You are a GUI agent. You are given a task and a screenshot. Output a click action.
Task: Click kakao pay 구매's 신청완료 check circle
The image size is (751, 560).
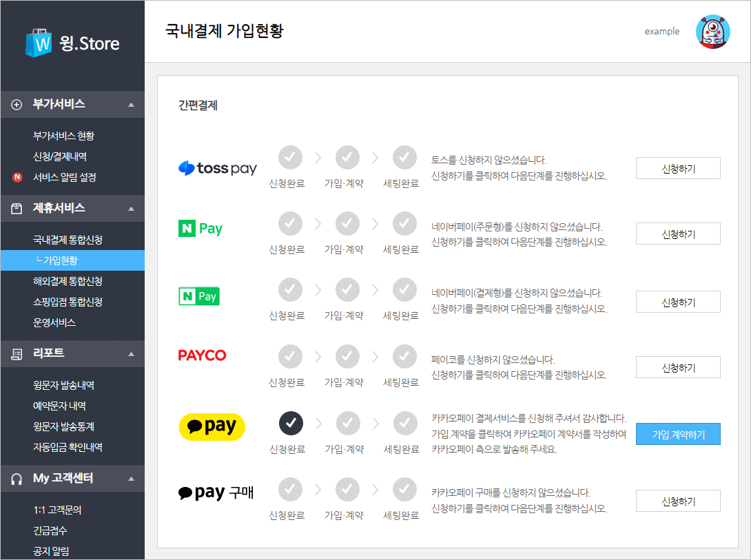(x=290, y=490)
